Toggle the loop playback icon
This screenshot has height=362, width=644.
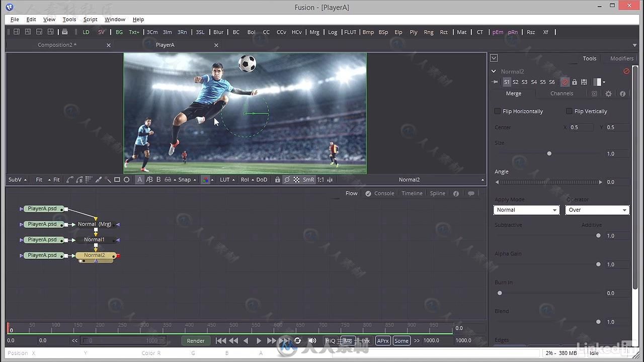tap(297, 340)
